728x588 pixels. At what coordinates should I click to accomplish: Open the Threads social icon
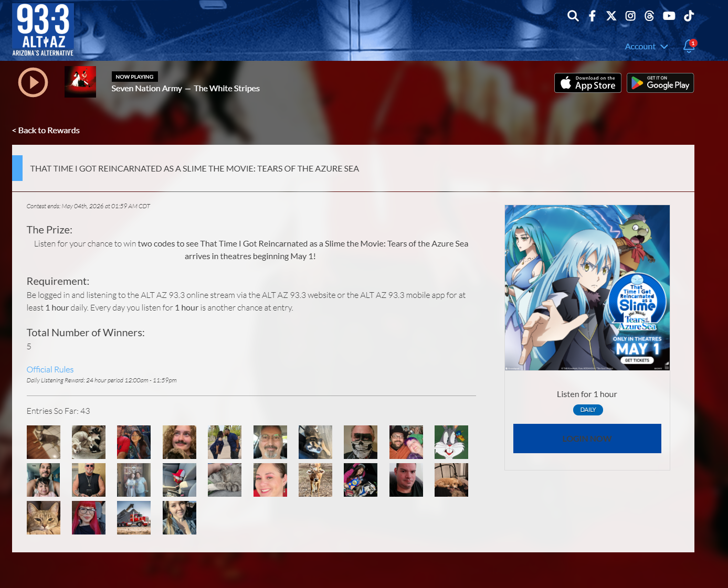(x=649, y=16)
